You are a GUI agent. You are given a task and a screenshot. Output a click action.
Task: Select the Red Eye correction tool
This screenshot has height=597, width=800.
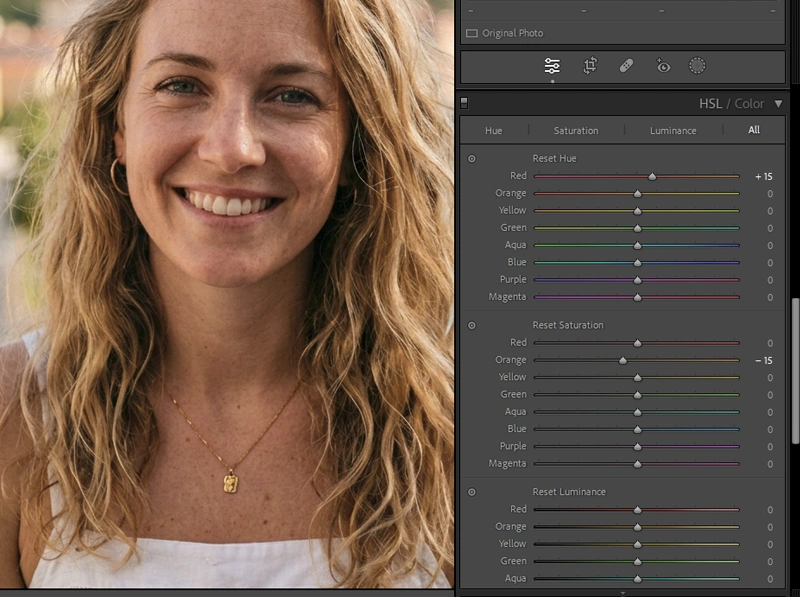[x=663, y=66]
